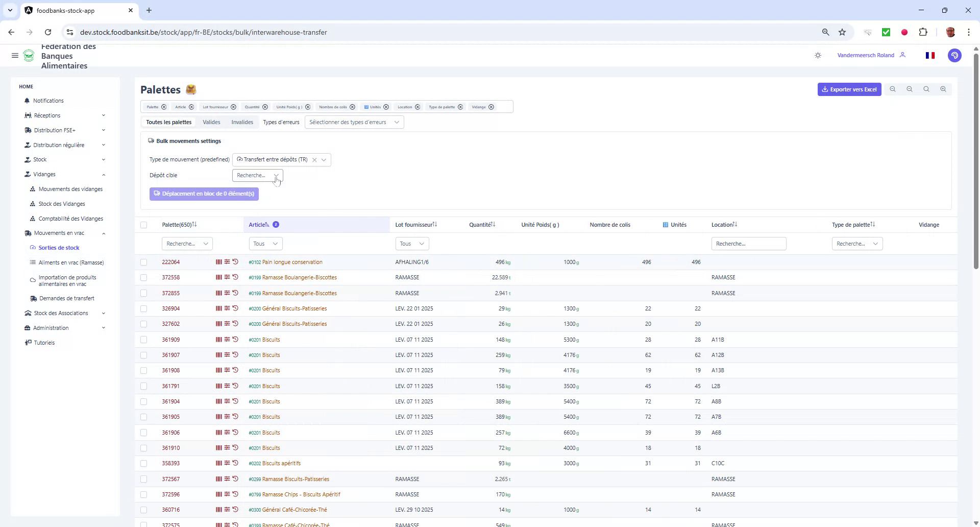Check the select-all checkbox in the table header
The width and height of the screenshot is (980, 527).
[144, 225]
